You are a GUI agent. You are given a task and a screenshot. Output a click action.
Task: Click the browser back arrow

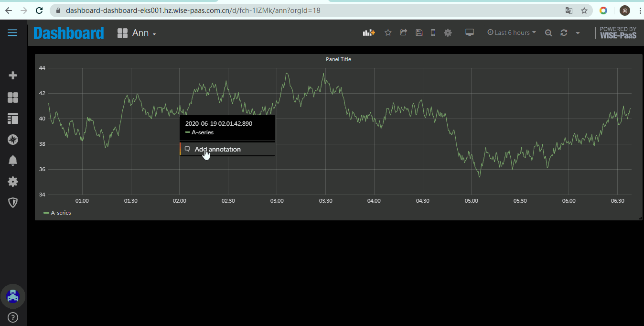point(9,10)
